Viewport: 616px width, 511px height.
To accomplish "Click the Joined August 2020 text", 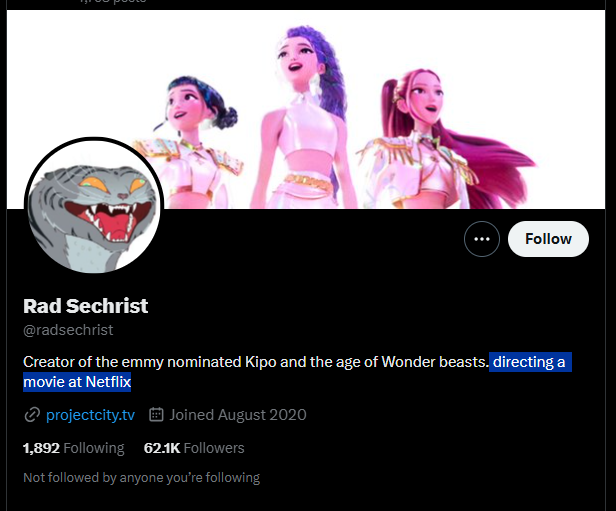I will 238,415.
